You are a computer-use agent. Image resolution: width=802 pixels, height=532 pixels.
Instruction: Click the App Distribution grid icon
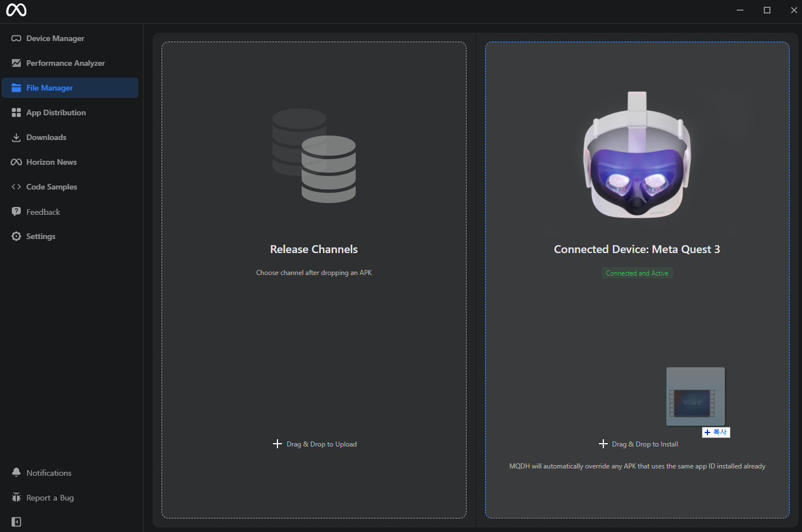coord(16,112)
